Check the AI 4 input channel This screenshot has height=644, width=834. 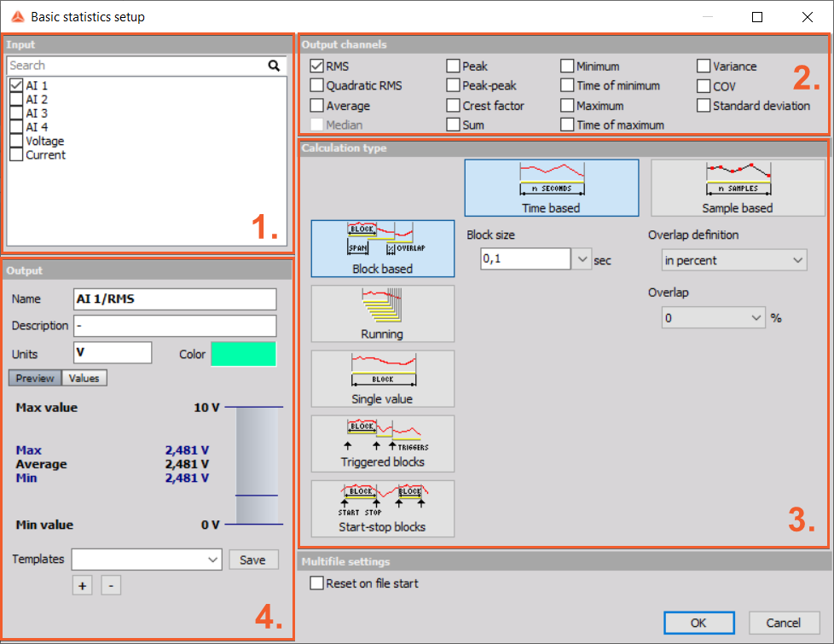[16, 127]
